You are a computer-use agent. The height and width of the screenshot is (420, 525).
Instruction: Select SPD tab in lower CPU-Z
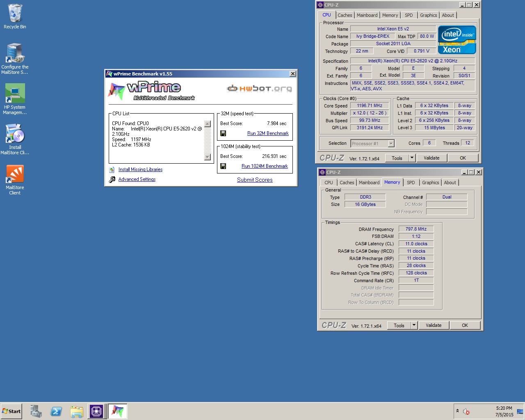tap(411, 183)
